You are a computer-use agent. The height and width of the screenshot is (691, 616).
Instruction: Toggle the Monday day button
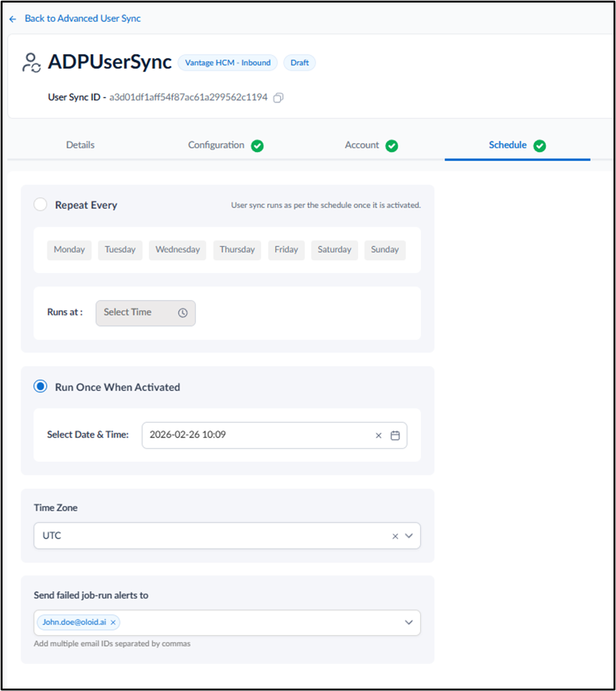pyautogui.click(x=69, y=250)
